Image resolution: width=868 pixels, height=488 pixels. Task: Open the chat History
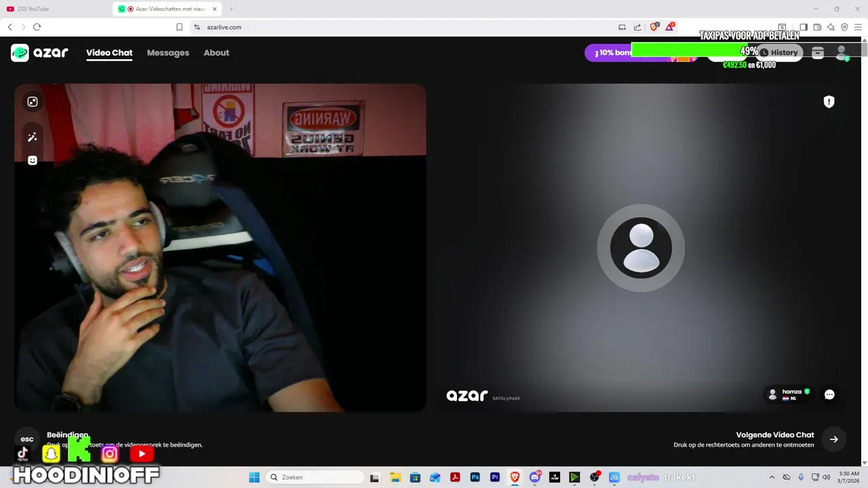(779, 53)
